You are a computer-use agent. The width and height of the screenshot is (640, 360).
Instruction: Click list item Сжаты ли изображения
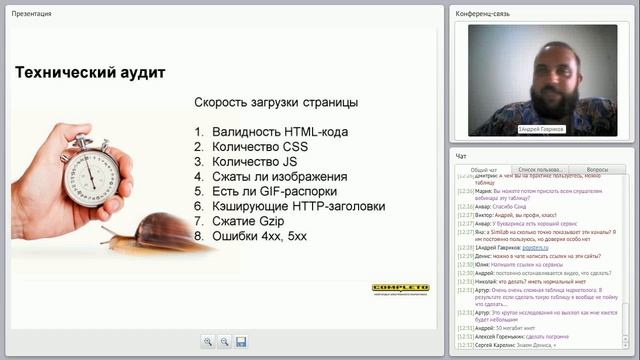[271, 177]
